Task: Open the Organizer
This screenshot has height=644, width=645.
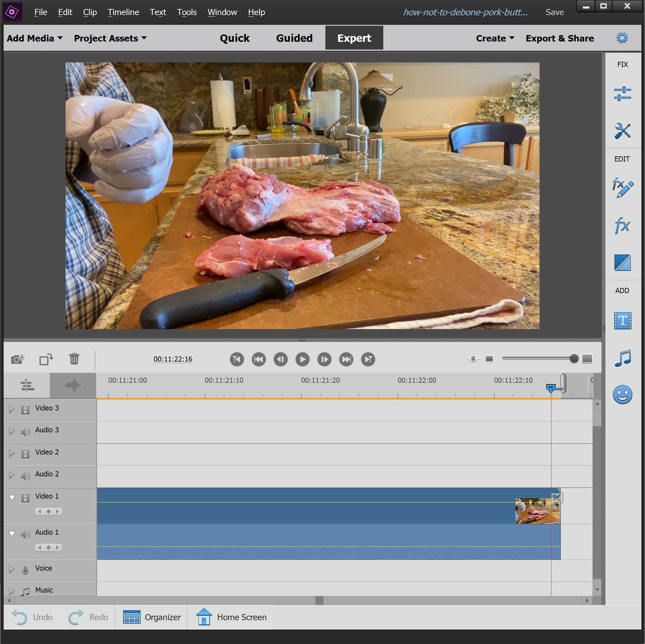Action: click(152, 617)
